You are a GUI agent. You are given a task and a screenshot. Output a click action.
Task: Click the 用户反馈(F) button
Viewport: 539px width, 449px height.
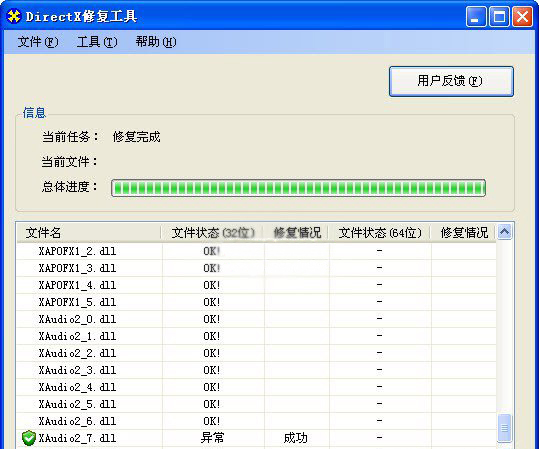(x=451, y=81)
